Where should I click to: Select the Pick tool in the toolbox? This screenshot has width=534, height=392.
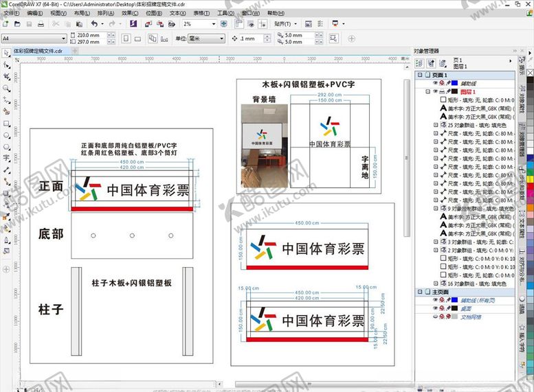(x=6, y=52)
